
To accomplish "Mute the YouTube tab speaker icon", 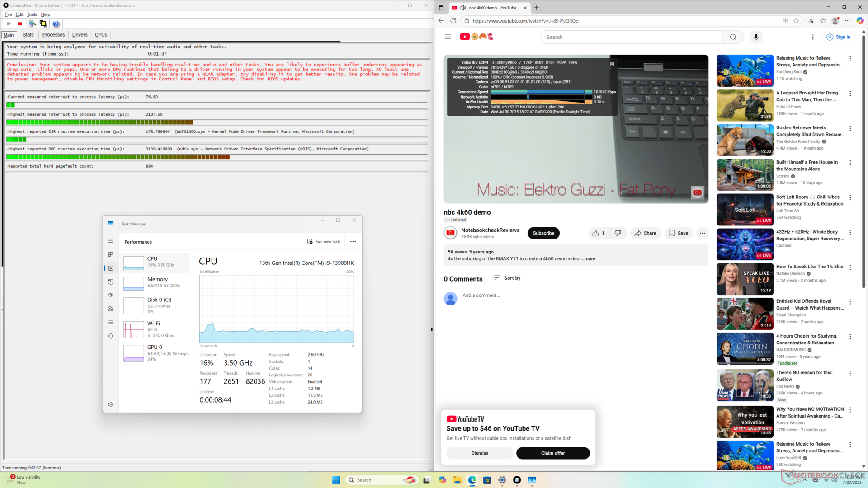I will [x=463, y=8].
